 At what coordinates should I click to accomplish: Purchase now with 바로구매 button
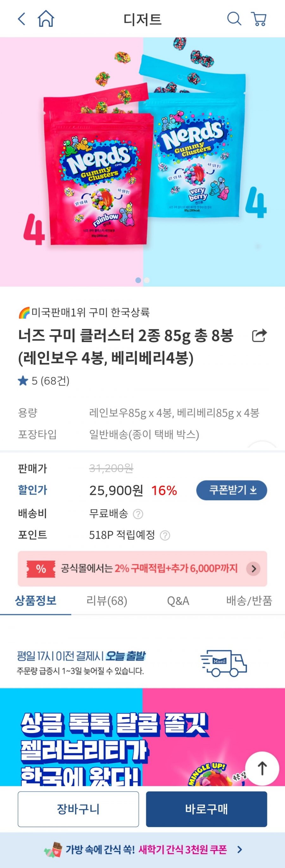click(x=206, y=809)
